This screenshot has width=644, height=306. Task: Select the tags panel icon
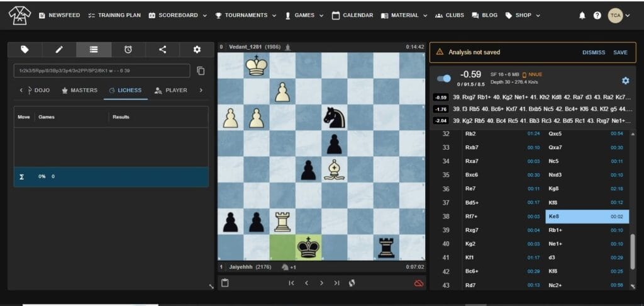pos(25,50)
